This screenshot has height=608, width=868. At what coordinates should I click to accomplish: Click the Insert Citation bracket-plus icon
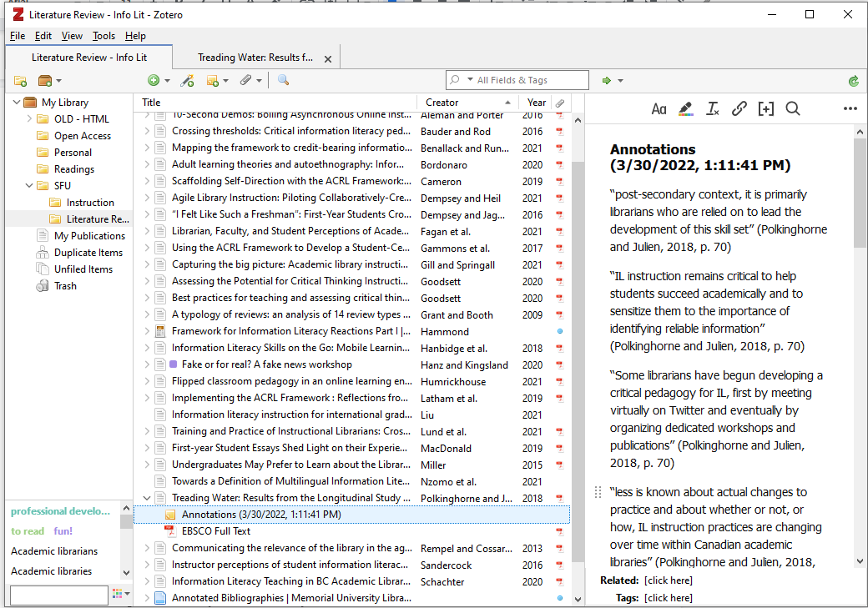766,109
